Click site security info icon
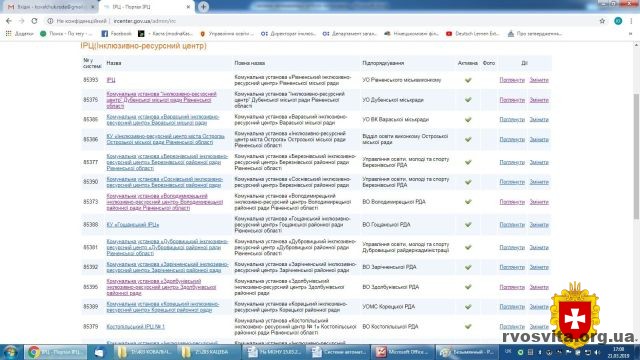Screen dimensions: 640x360 pyautogui.click(x=50, y=21)
